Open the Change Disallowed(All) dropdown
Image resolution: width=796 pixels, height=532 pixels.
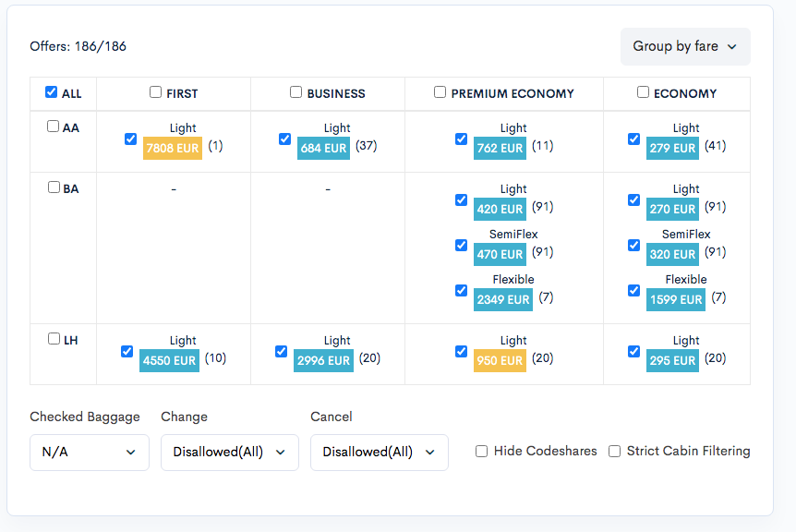pyautogui.click(x=229, y=453)
